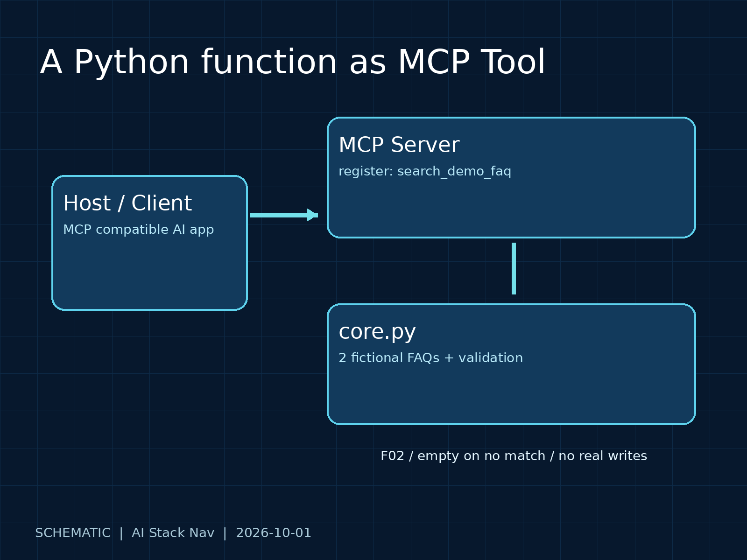This screenshot has height=560, width=747.
Task: Select the 'core.py' heading
Action: pyautogui.click(x=377, y=332)
